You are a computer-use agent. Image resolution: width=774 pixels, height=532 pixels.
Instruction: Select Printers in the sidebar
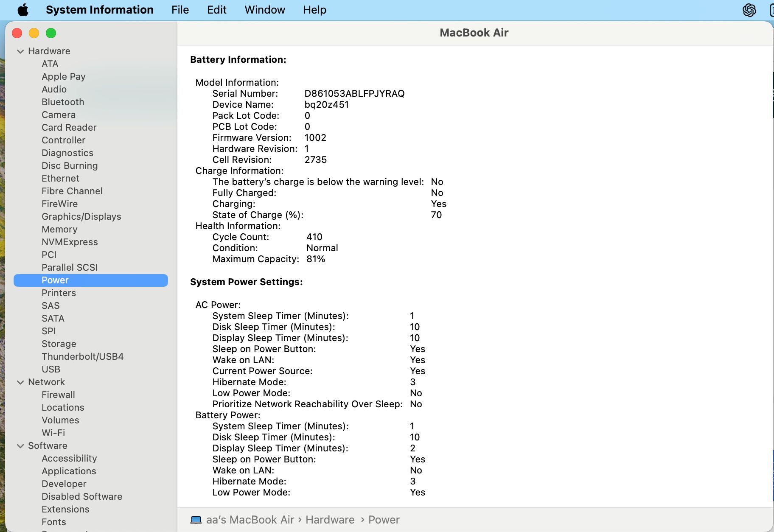point(59,293)
